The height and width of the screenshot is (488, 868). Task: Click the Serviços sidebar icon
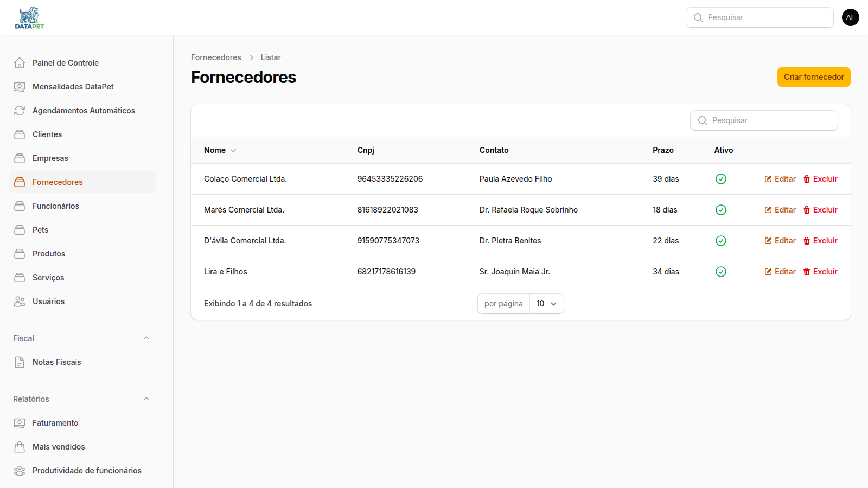coord(20,278)
